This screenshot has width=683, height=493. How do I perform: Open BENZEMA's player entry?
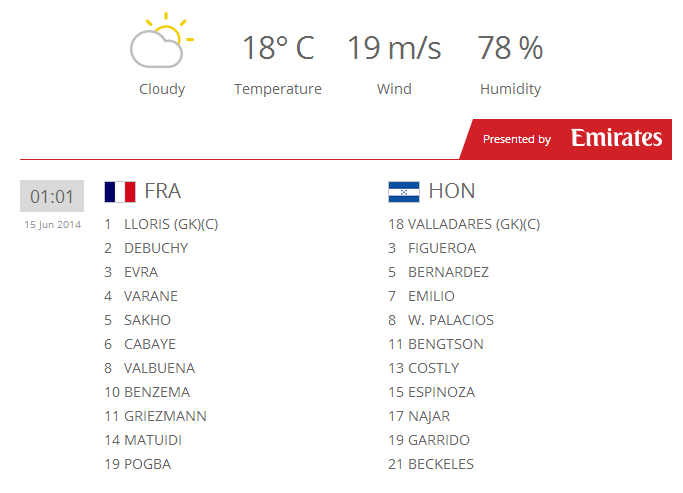click(156, 392)
